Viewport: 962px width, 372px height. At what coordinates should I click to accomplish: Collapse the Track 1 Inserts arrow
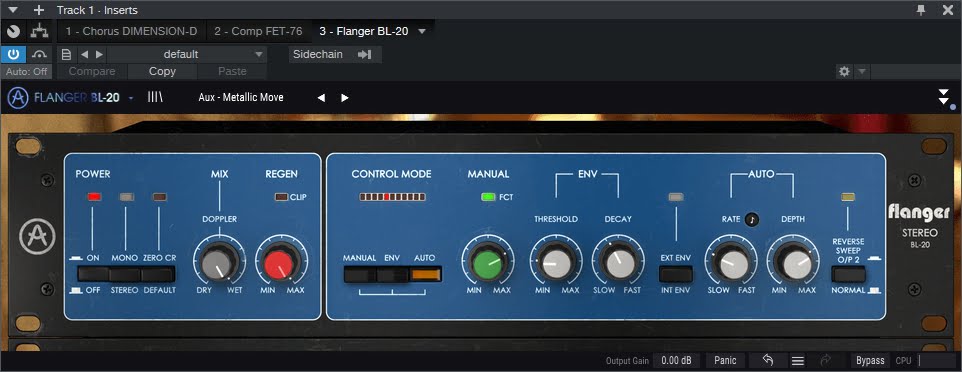coord(13,10)
